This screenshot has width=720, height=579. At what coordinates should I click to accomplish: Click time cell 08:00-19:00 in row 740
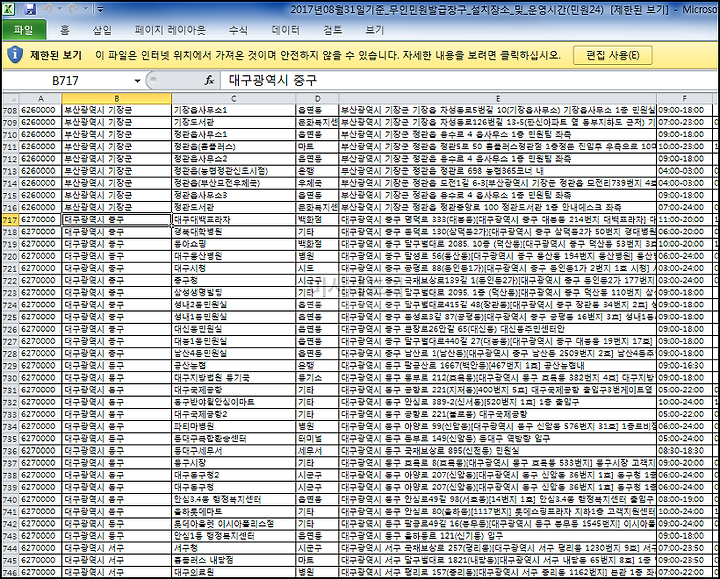[x=684, y=500]
